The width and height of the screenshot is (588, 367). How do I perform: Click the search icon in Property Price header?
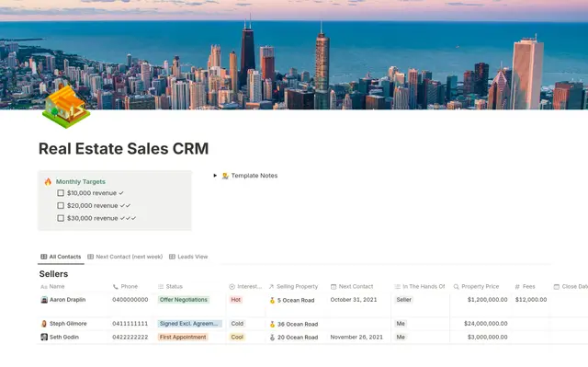pos(457,287)
